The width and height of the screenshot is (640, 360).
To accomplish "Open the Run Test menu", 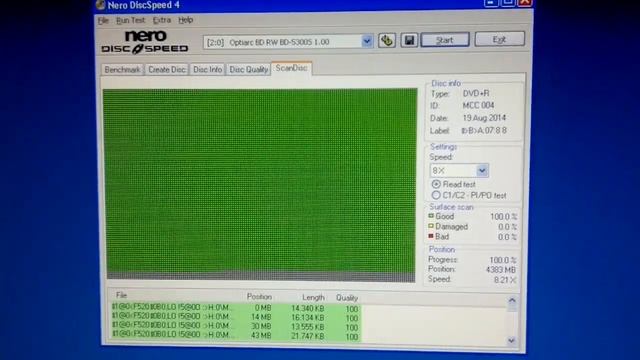I will [130, 20].
